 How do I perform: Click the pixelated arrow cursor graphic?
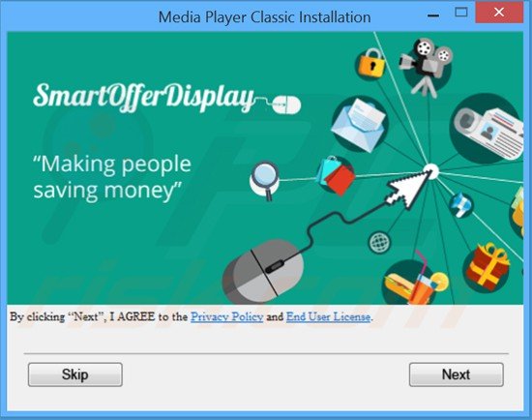click(x=409, y=188)
